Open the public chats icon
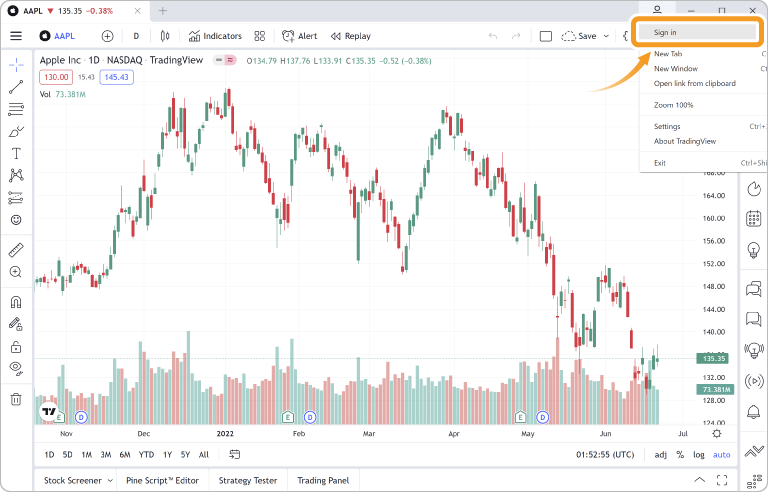768x492 pixels. point(754,289)
